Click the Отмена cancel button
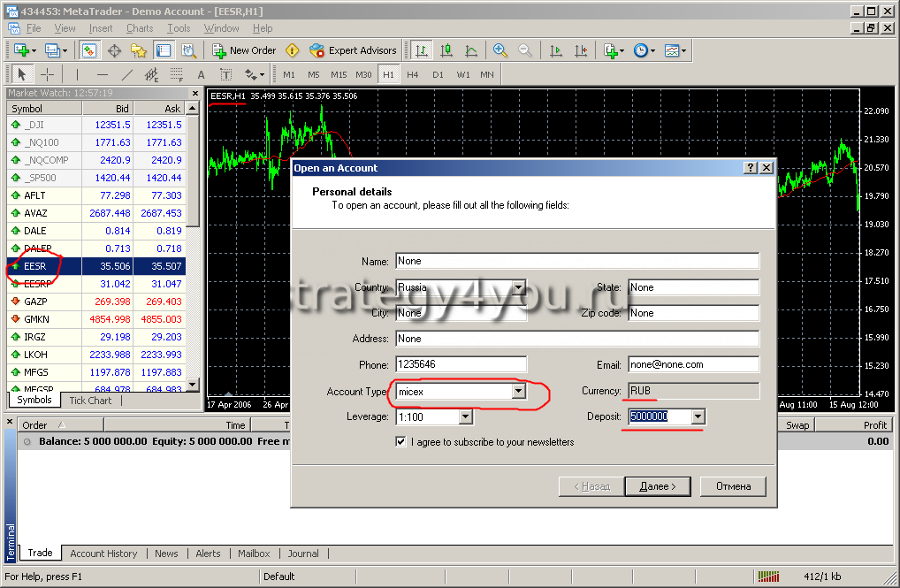This screenshot has height=588, width=900. (734, 486)
